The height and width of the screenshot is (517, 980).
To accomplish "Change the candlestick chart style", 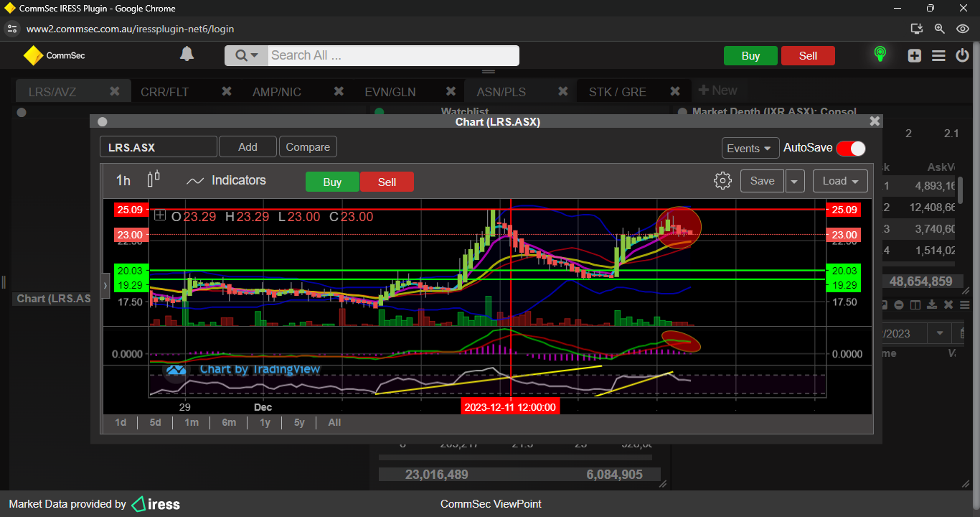I will click(153, 180).
